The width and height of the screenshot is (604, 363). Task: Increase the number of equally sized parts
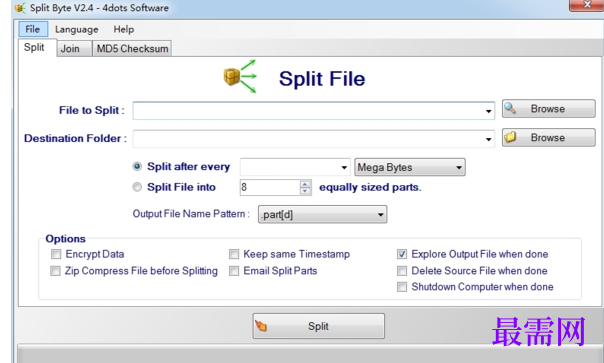pos(305,184)
